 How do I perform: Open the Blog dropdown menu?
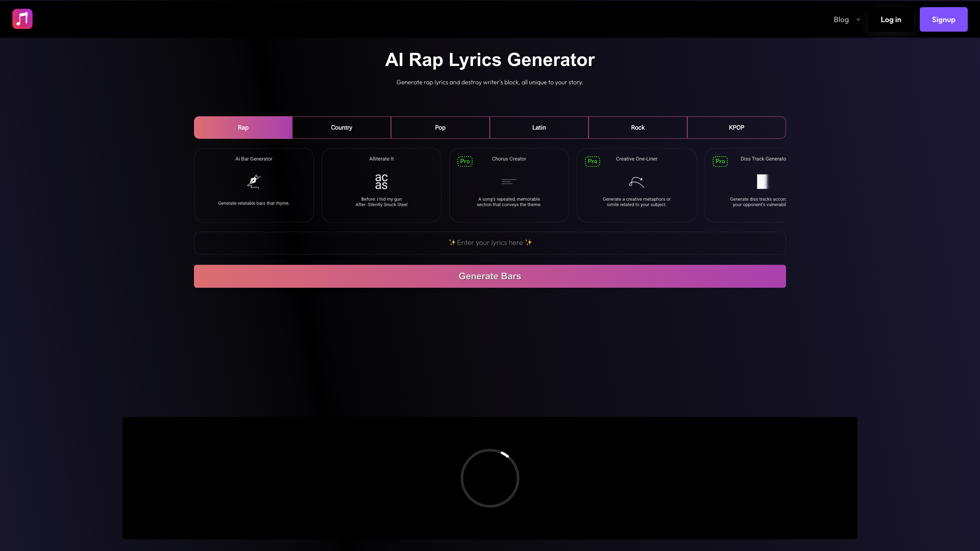[841, 19]
